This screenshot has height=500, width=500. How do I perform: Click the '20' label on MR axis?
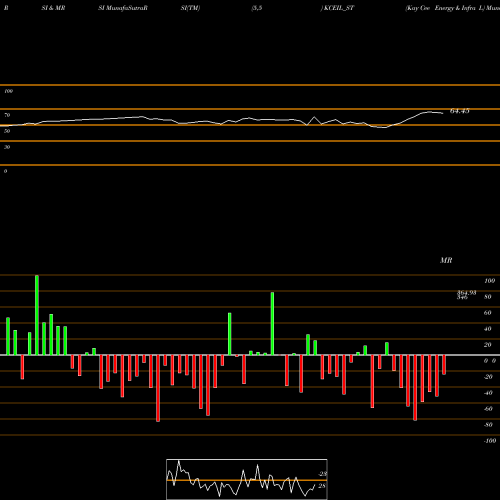[x=487, y=345]
